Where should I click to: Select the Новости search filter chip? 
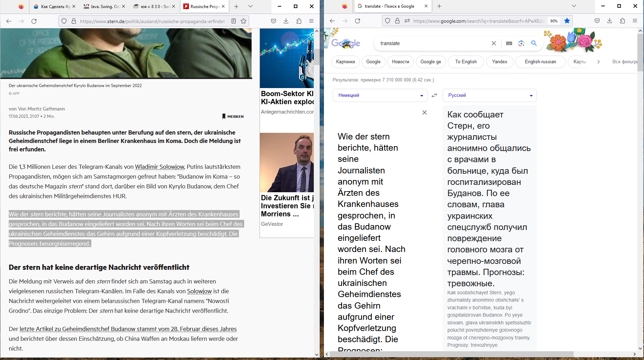point(401,62)
